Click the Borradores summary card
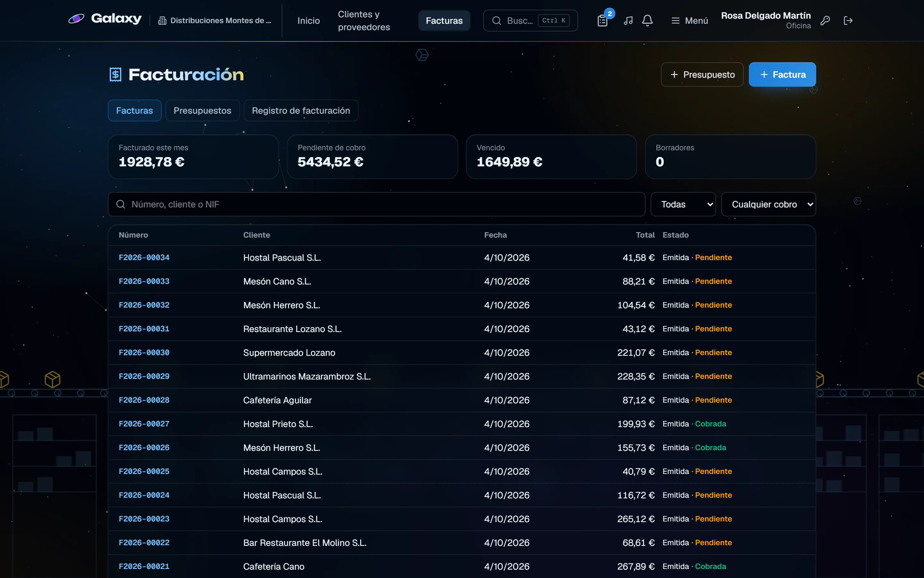Image resolution: width=924 pixels, height=578 pixels. 731,157
